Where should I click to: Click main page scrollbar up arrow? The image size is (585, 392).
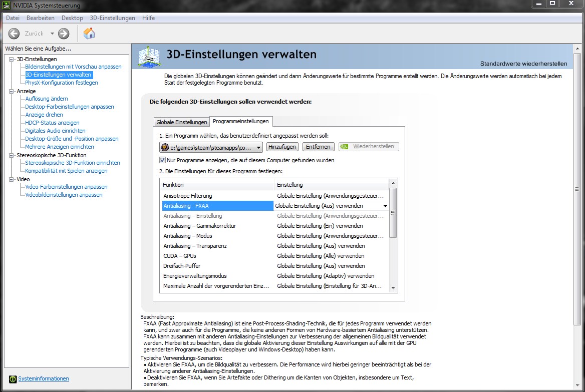pos(577,49)
